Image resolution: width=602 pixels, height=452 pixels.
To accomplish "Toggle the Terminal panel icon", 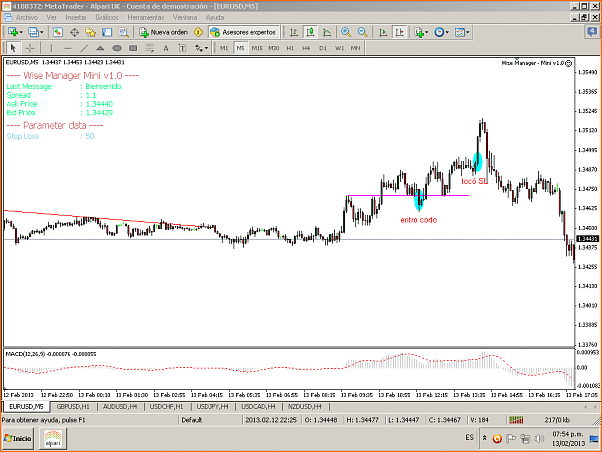I will click(x=107, y=32).
